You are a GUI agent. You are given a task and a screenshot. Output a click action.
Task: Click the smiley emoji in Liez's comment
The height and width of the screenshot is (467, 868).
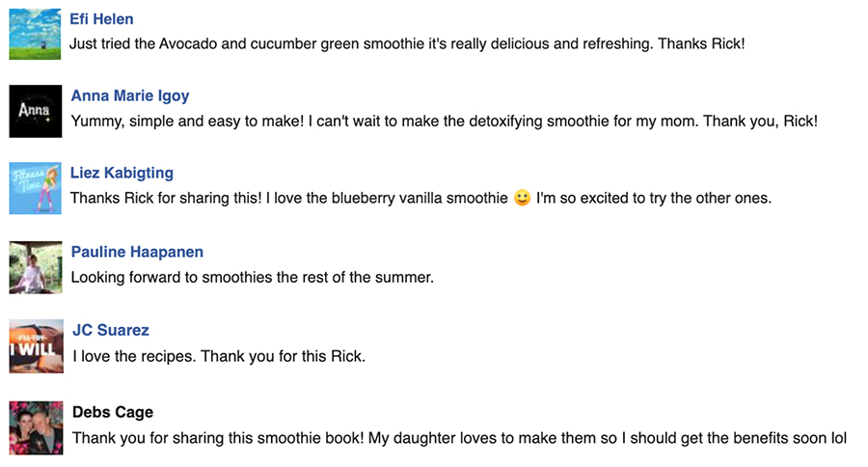click(522, 198)
